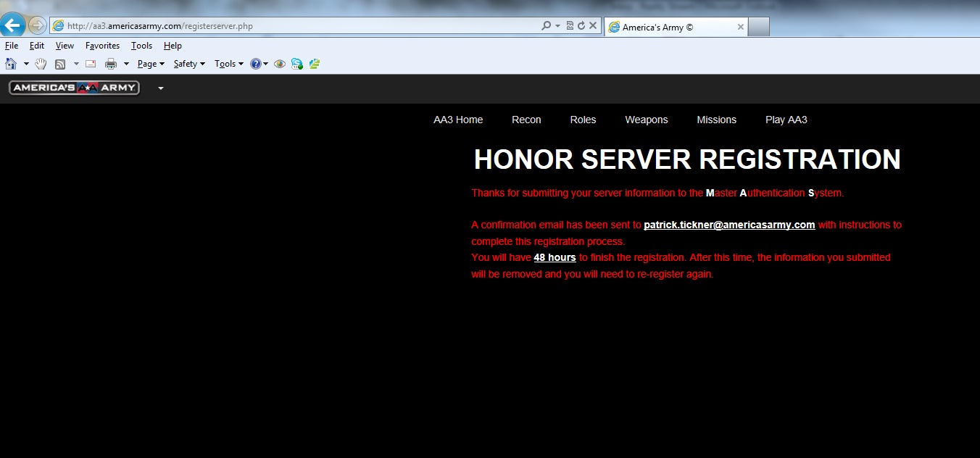Open the View menu
This screenshot has width=980, height=458.
tap(65, 46)
